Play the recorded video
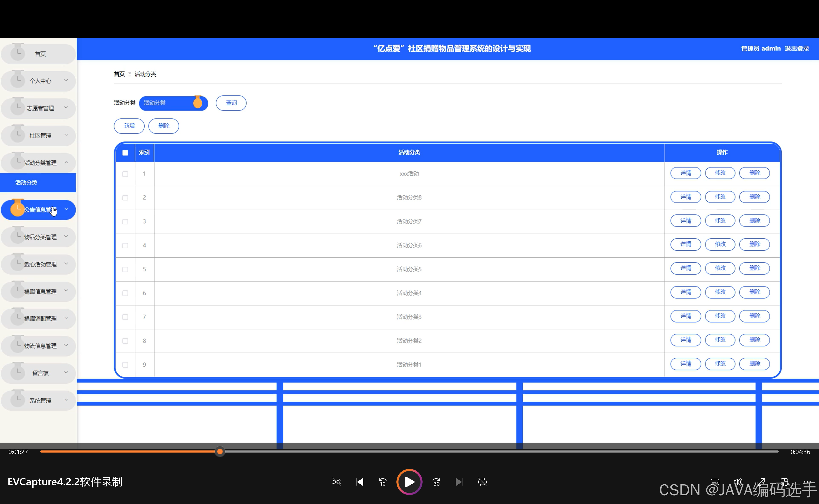Screen dimensions: 819x504 409,482
